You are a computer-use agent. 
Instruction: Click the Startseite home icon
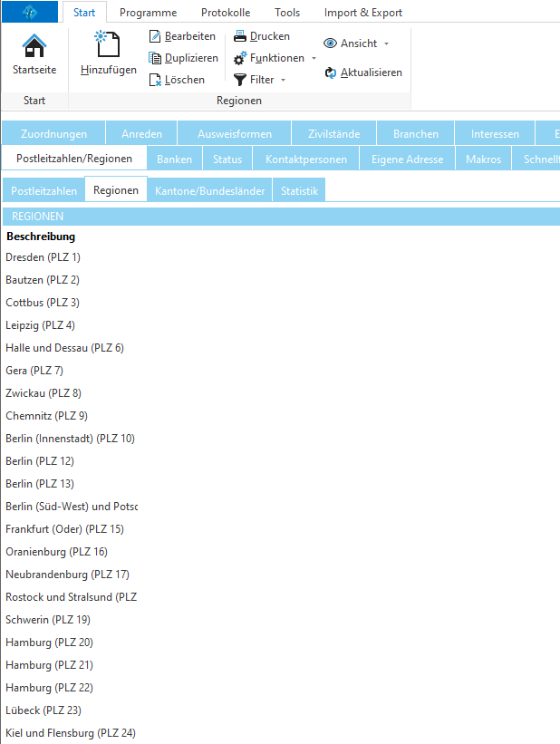[x=34, y=46]
